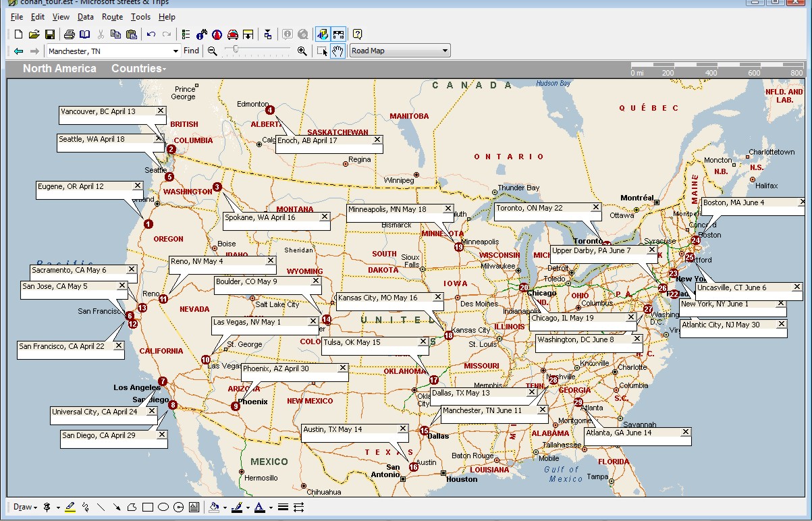Click the zoom slider thumb
The height and width of the screenshot is (521, 812).
point(235,50)
